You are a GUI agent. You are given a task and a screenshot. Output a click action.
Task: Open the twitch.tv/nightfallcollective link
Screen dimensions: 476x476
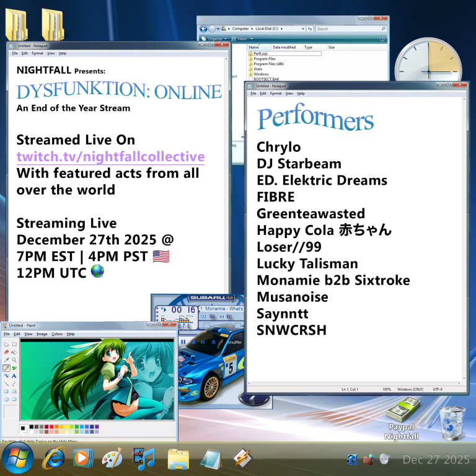[110, 157]
